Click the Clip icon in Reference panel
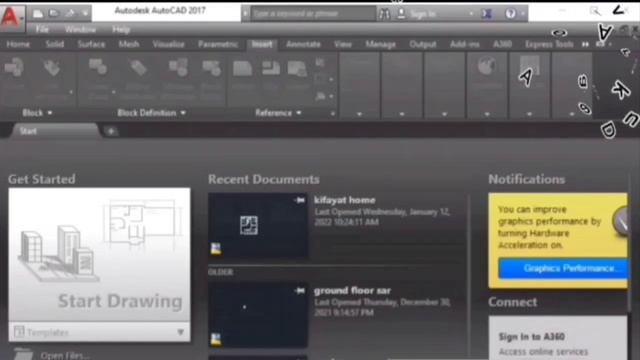 pos(271,68)
